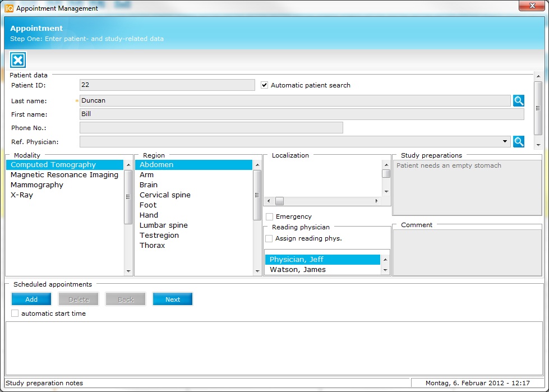
Task: Select Watson, James as reading physician
Action: (x=298, y=270)
